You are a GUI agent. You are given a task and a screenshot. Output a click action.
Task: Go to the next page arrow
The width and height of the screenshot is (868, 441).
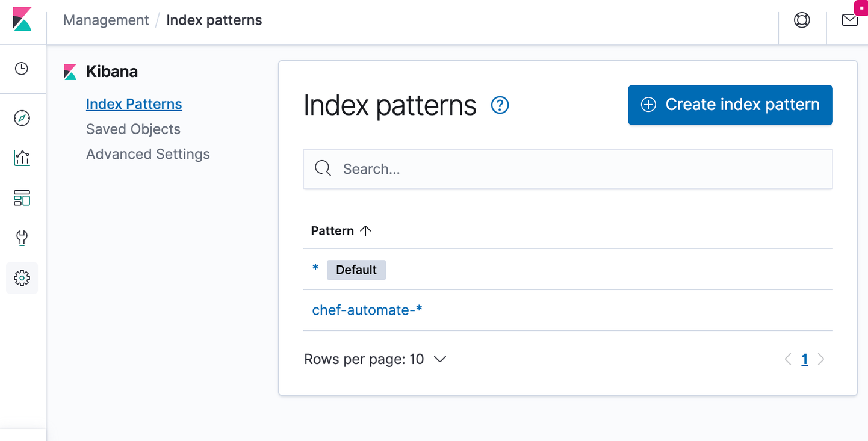821,360
